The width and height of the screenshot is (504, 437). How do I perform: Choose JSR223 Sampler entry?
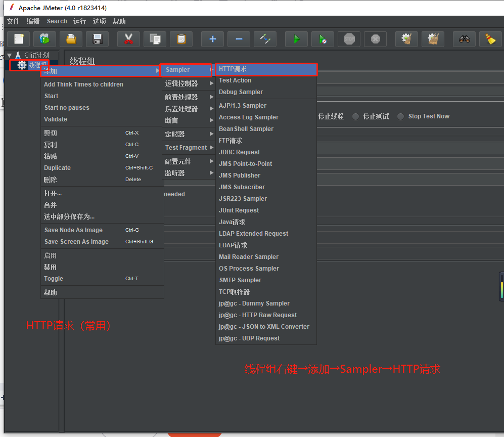click(266, 199)
